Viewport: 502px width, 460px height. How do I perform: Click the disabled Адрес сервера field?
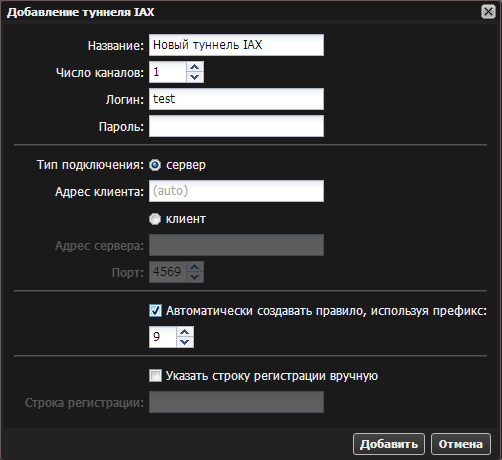tap(236, 245)
